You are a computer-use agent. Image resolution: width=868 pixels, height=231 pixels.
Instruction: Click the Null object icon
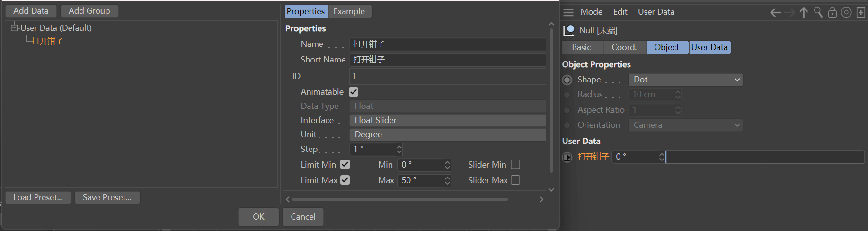tap(568, 30)
